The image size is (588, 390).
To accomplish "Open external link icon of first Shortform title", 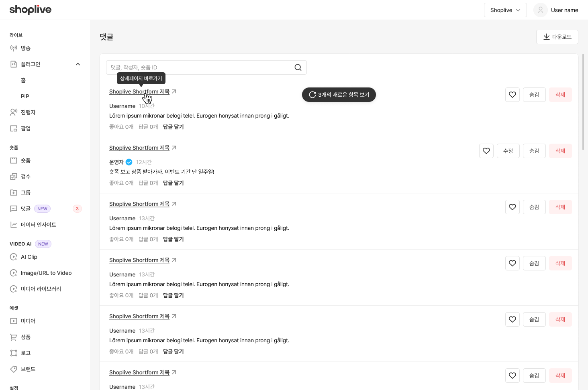I will (x=174, y=91).
